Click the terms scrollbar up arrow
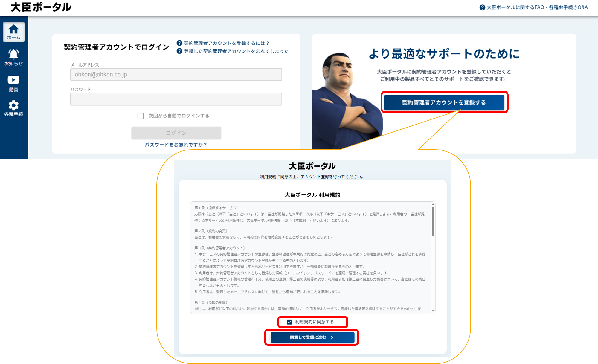The height and width of the screenshot is (364, 598). [433, 204]
